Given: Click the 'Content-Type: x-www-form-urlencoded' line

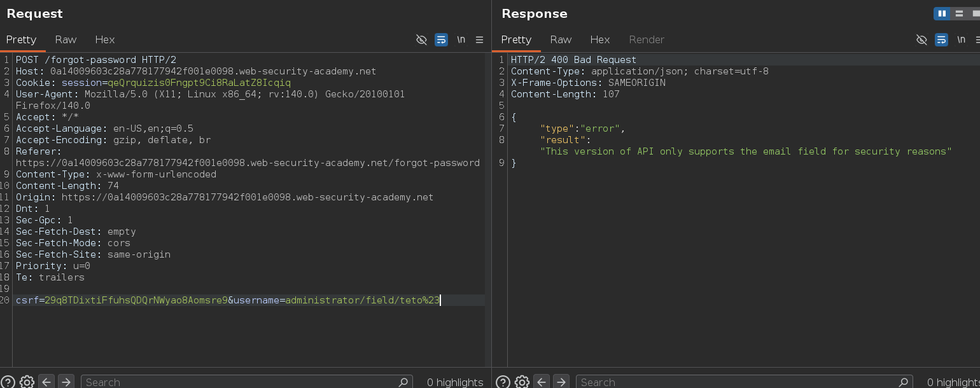Looking at the screenshot, I should point(116,174).
